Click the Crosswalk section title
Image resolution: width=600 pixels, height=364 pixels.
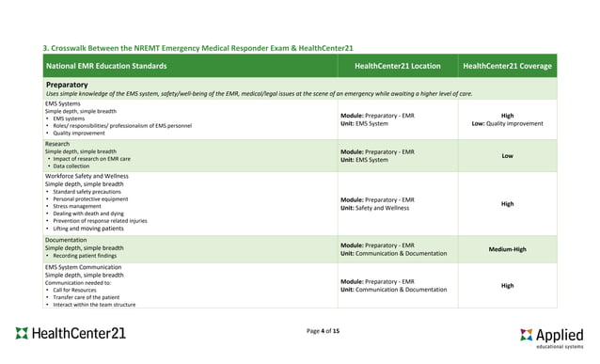[x=197, y=48]
